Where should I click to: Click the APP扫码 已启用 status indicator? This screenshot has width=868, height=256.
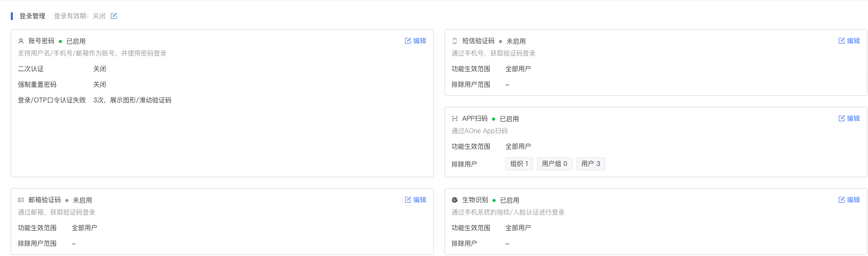[506, 119]
